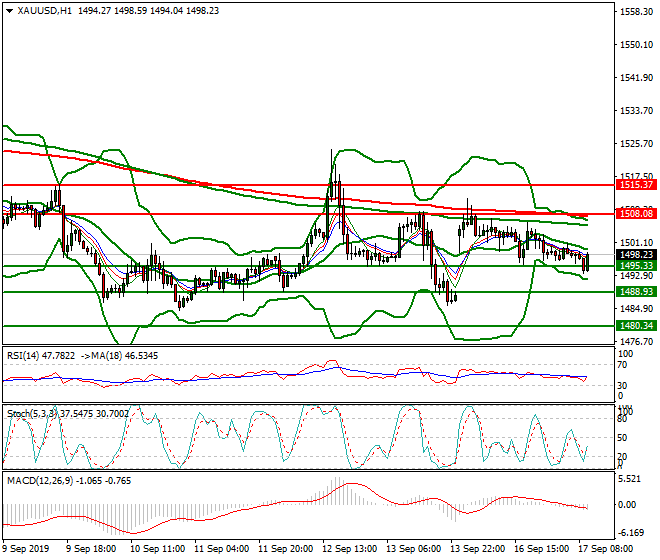Click the 1525.70 price scale value
The height and width of the screenshot is (560, 660).
click(636, 144)
